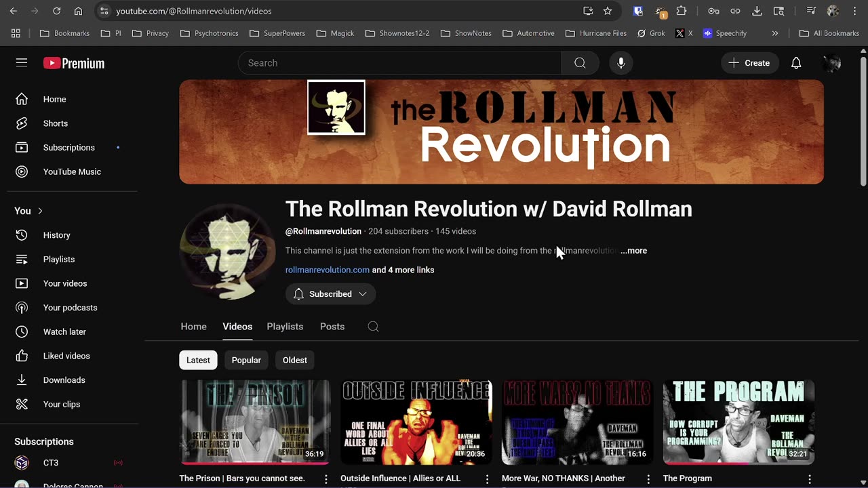The image size is (868, 488).
Task: Open the Subscribed notification dropdown
Action: (x=330, y=294)
